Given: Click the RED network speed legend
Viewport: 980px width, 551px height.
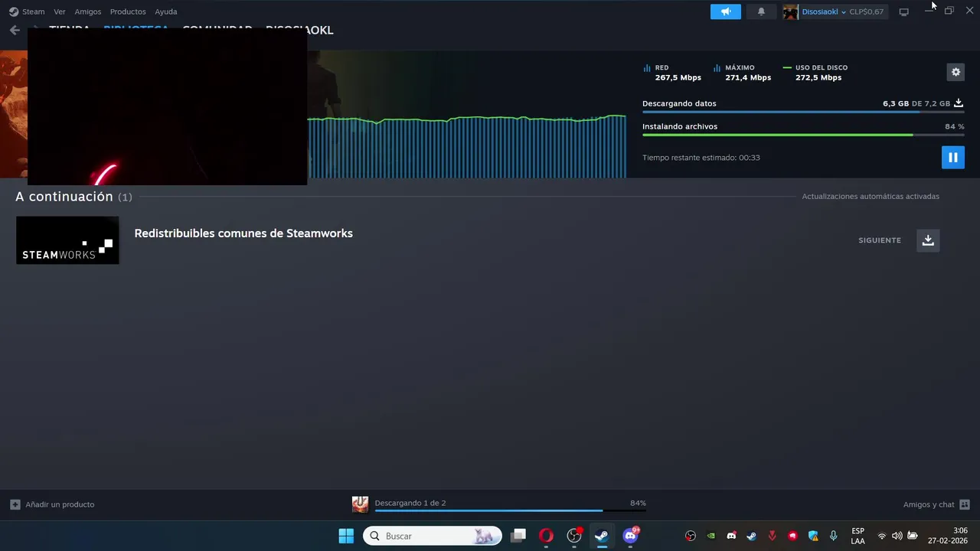Looking at the screenshot, I should (x=672, y=73).
